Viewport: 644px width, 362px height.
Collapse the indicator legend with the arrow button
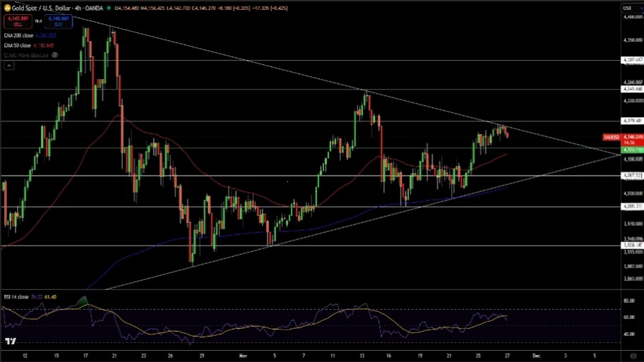pyautogui.click(x=9, y=66)
